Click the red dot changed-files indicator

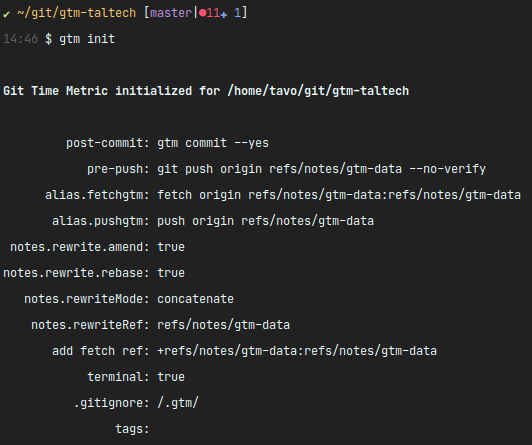click(x=203, y=13)
